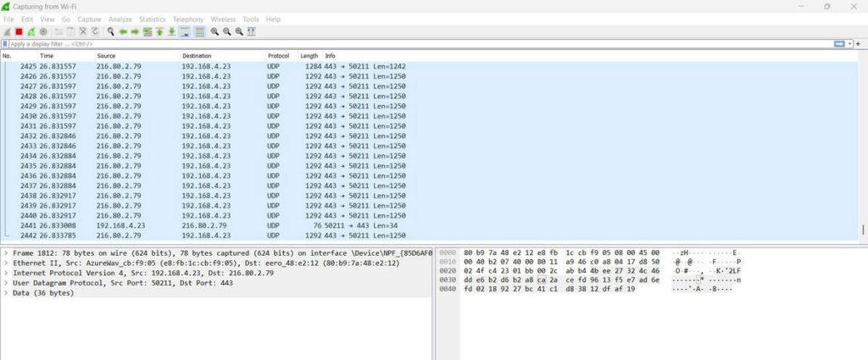Click Info text 'Len=1242'
868x360 pixels.
pos(390,66)
